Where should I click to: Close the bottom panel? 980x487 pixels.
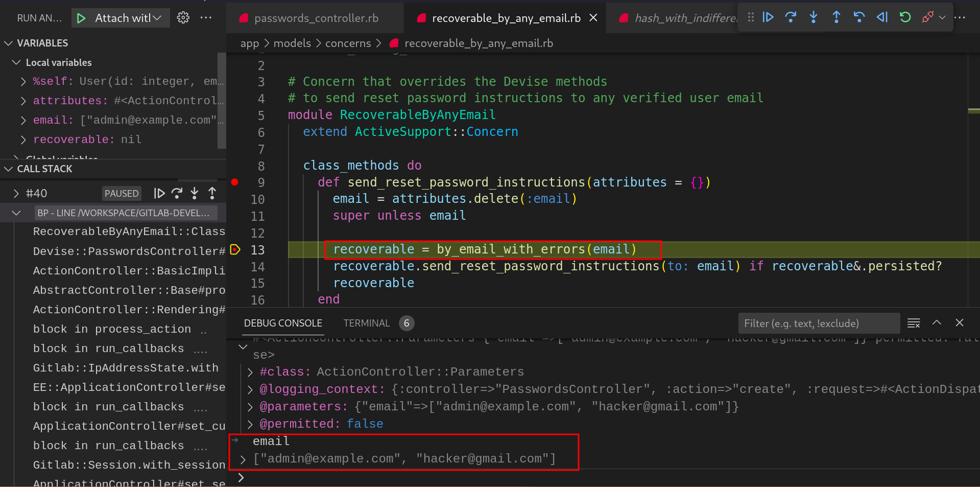960,322
